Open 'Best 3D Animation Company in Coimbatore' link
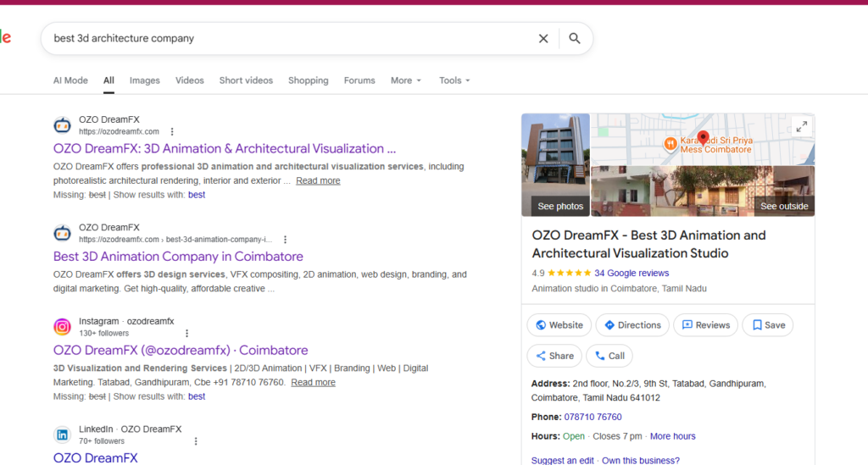This screenshot has height=465, width=868. [x=178, y=257]
